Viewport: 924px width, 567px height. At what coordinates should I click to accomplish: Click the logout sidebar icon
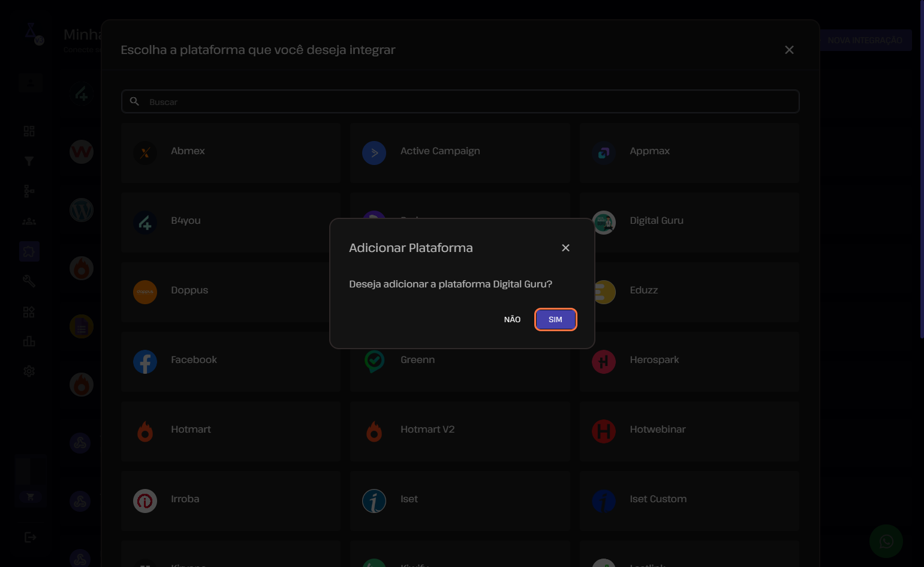pos(30,537)
